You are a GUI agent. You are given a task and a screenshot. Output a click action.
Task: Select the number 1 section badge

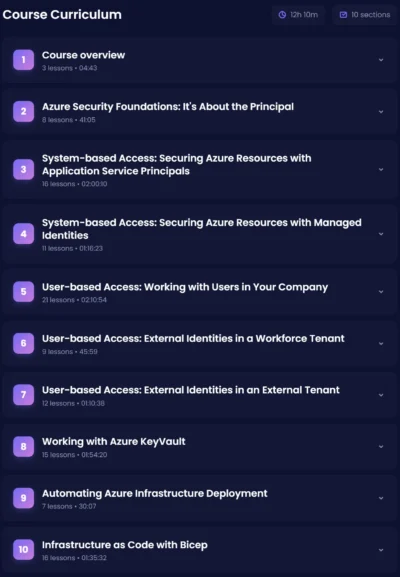24,60
